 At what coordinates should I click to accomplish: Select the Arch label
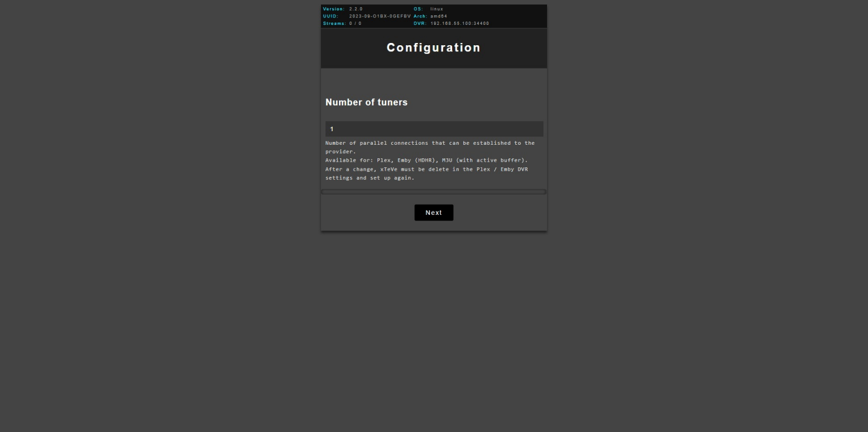click(420, 16)
